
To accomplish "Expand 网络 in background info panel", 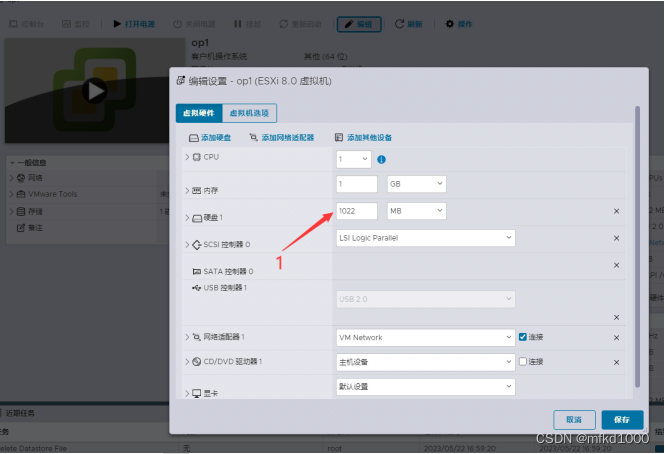I will 11,178.
